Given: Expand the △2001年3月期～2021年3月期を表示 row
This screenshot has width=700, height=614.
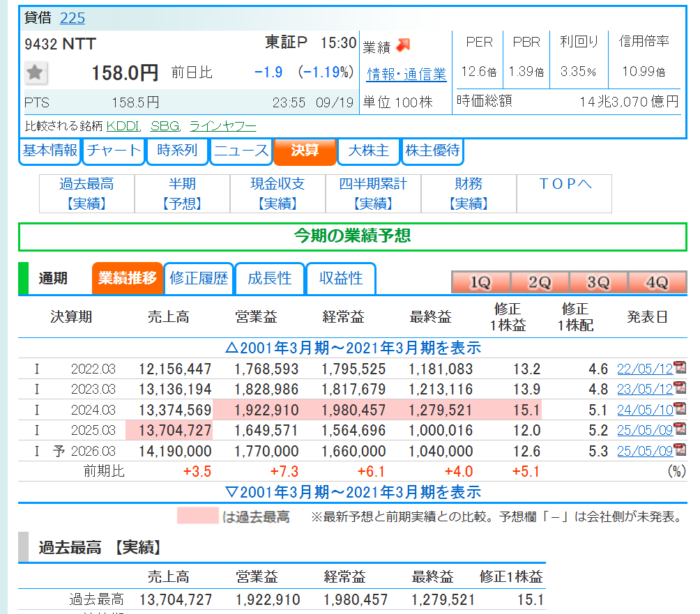Looking at the screenshot, I should [x=353, y=348].
